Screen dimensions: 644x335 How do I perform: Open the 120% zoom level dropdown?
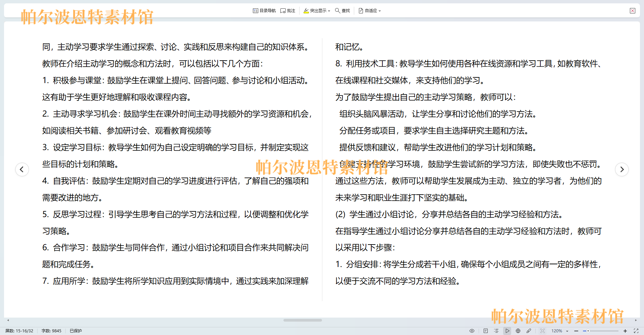[560, 331]
